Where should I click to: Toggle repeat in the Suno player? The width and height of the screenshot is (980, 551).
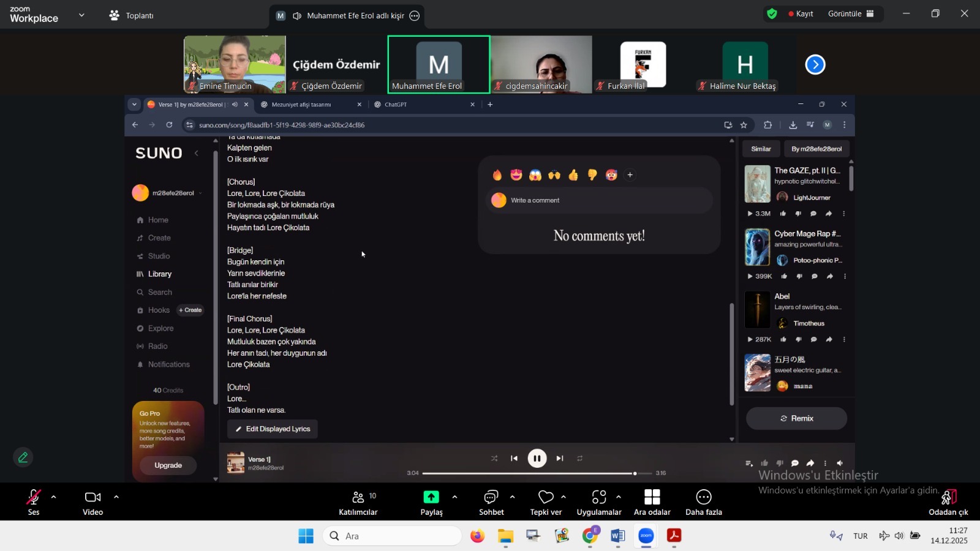579,458
